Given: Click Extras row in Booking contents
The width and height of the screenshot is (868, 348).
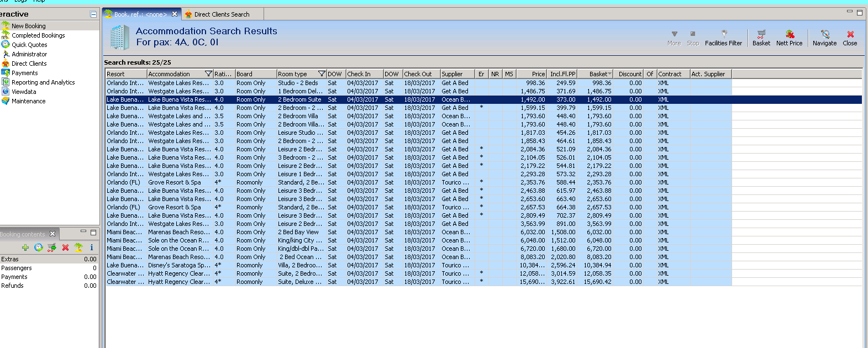Looking at the screenshot, I should click(x=49, y=259).
